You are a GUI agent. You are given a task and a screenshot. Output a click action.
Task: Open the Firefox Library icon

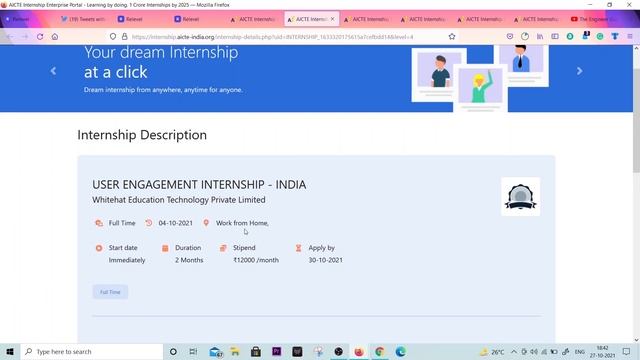(x=540, y=37)
